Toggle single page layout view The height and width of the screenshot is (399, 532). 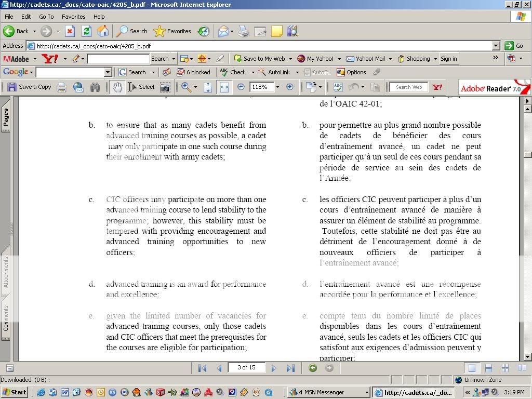[x=472, y=368]
